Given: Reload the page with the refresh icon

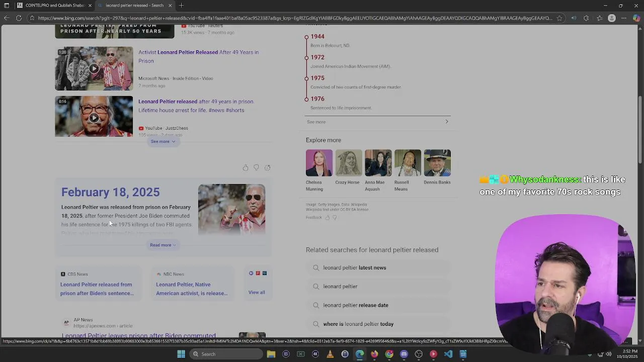Looking at the screenshot, I should [x=19, y=18].
